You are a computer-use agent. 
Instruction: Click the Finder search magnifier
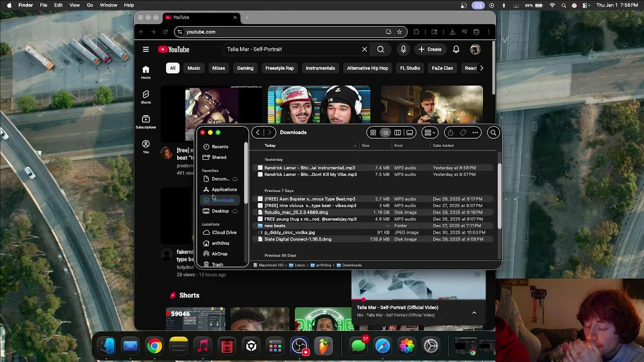(493, 133)
